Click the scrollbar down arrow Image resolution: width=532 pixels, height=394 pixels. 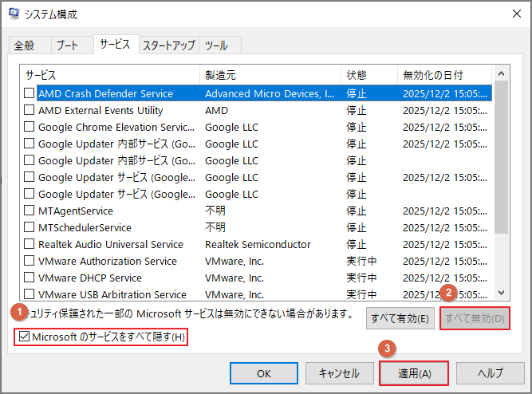[x=502, y=293]
